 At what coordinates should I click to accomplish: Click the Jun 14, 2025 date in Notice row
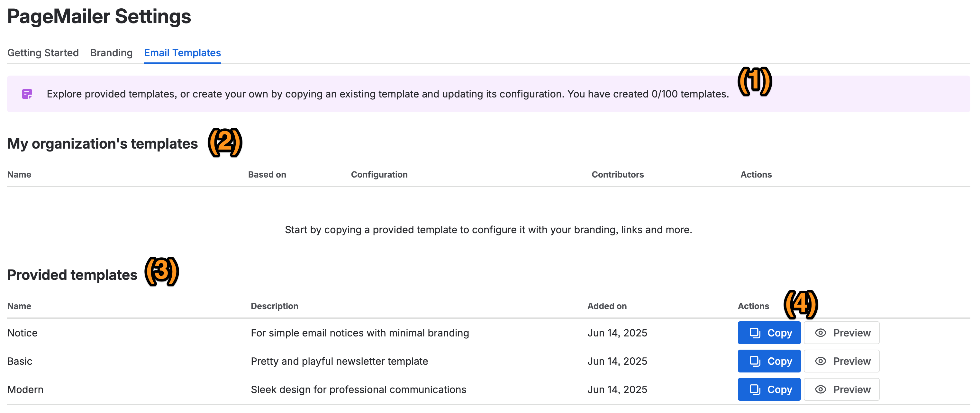(617, 333)
